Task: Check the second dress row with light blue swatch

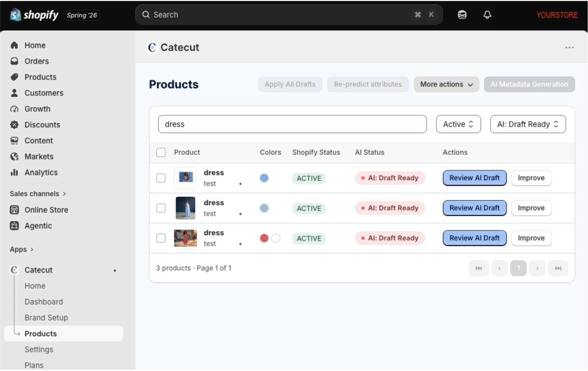Action: click(161, 208)
